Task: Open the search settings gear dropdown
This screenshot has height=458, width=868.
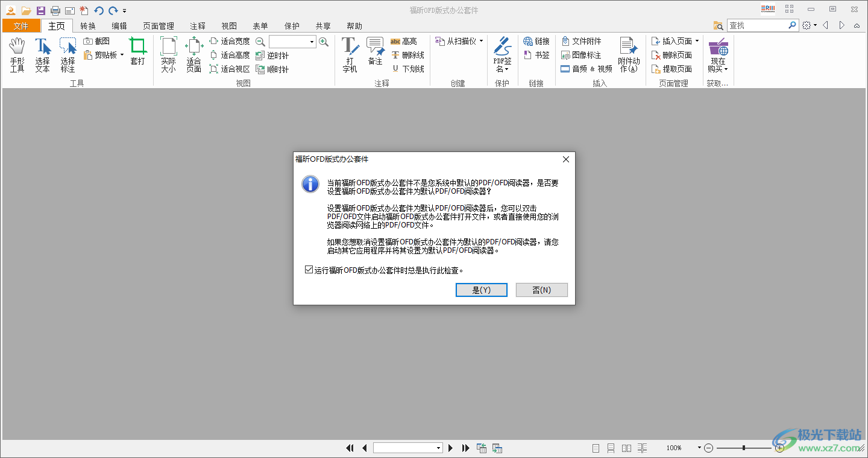Action: coord(810,25)
